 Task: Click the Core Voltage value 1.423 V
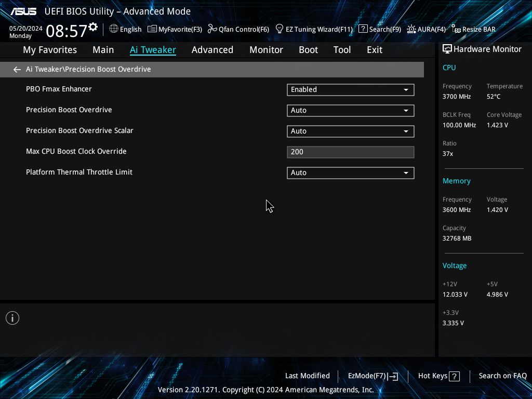[497, 125]
